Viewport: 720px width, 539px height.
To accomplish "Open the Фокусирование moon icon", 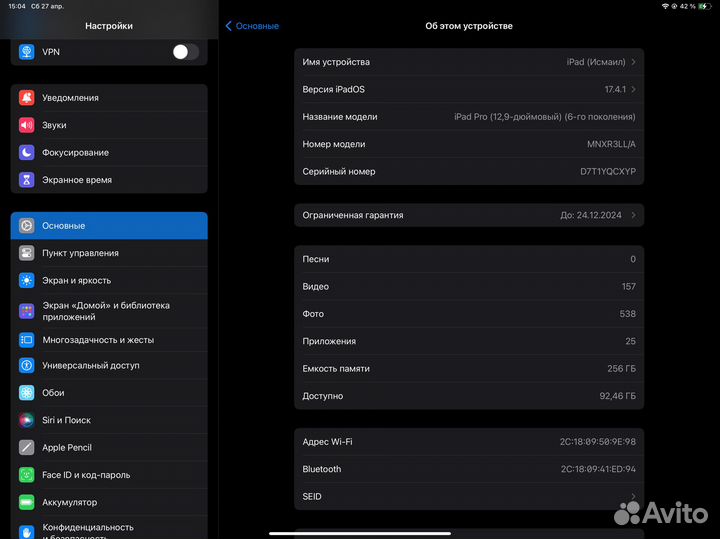I will 27,152.
